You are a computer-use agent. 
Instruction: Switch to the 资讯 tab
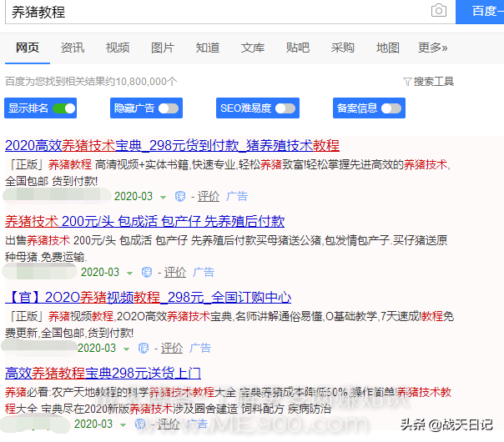pyautogui.click(x=73, y=48)
